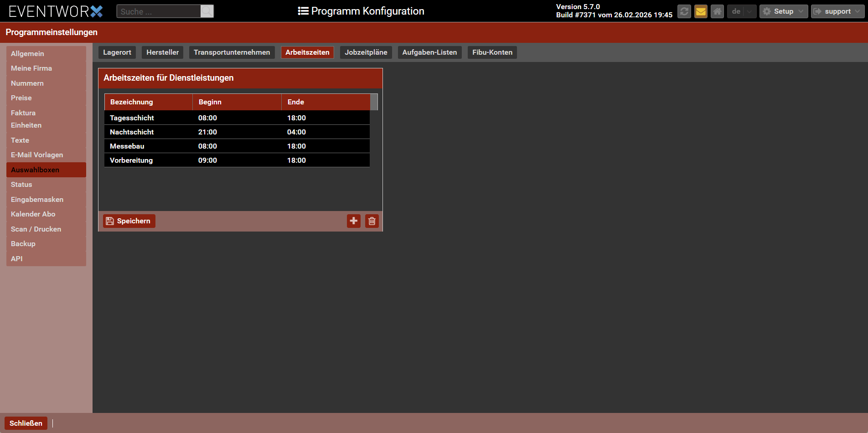Select Meine Firma in the sidebar
Viewport: 868px width, 433px height.
tap(31, 68)
